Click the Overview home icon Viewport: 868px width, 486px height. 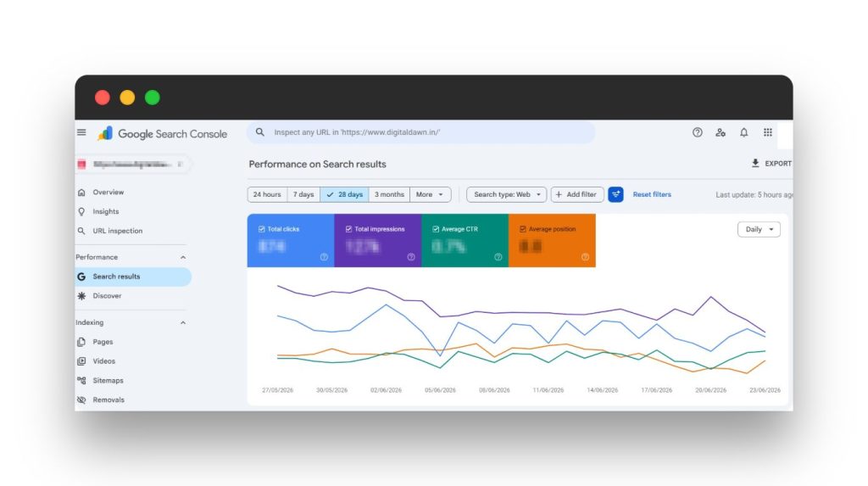click(x=81, y=193)
